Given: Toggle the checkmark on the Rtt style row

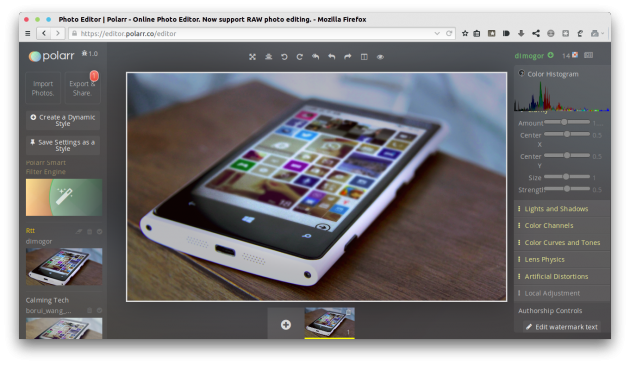Looking at the screenshot, I should pyautogui.click(x=99, y=232).
